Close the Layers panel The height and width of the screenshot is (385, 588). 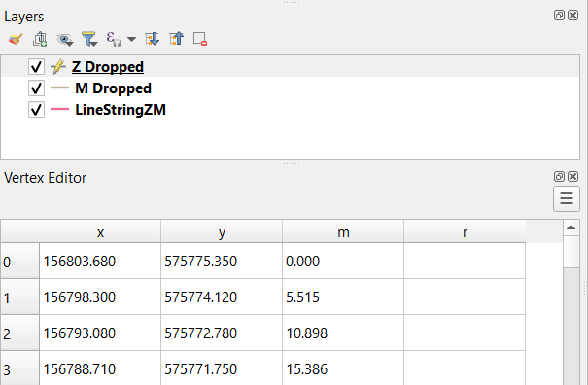pos(573,15)
